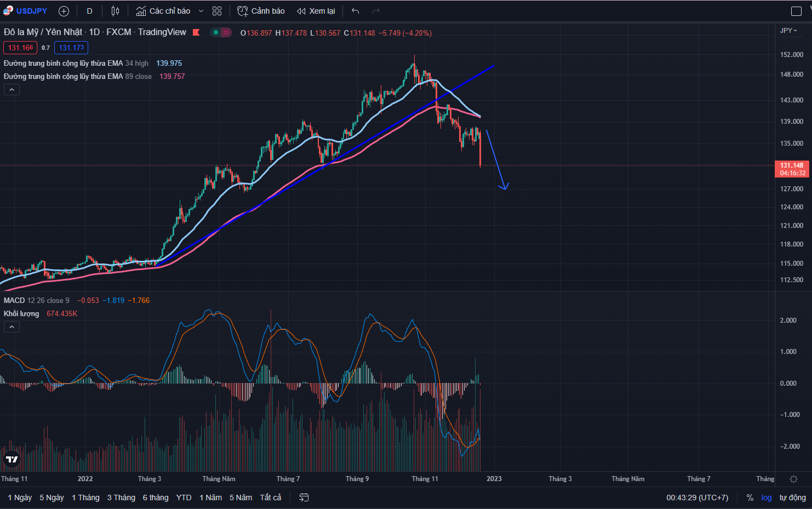The width and height of the screenshot is (812, 509).
Task: Click the 'Cảnh báo' alert button
Action: pyautogui.click(x=261, y=11)
